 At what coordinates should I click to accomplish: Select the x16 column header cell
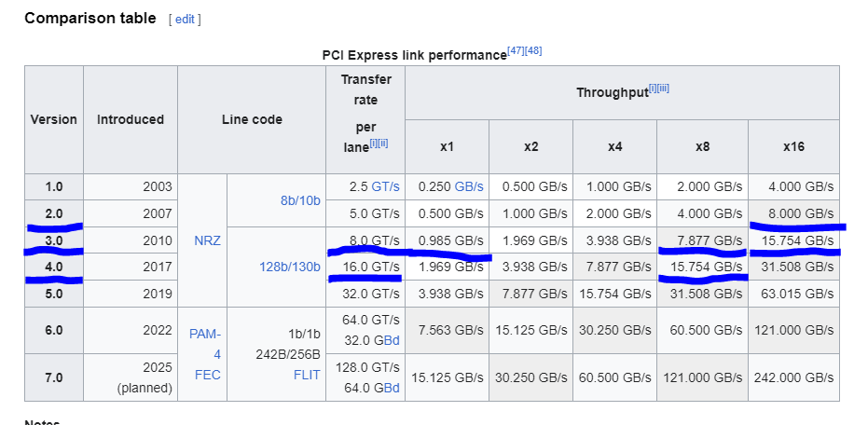tap(793, 146)
